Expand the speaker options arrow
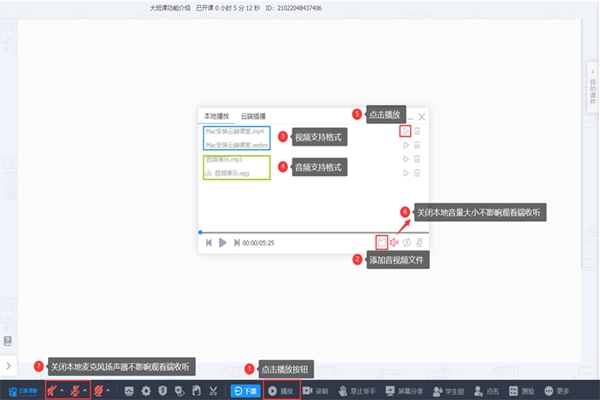This screenshot has width=600, height=400. pyautogui.click(x=86, y=390)
